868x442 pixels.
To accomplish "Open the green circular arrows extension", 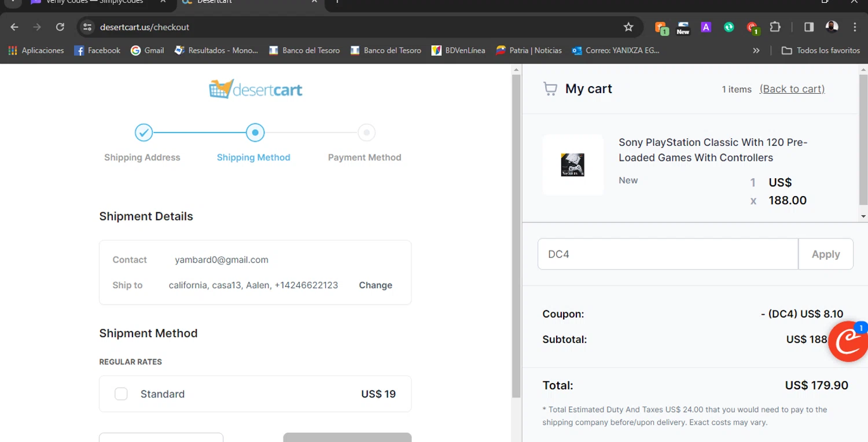I will [x=729, y=27].
